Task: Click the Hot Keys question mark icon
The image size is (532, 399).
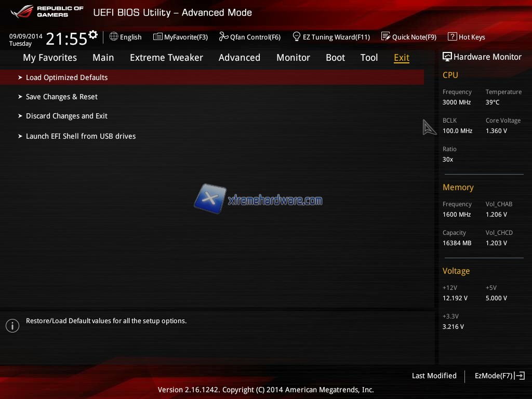Action: (x=452, y=37)
